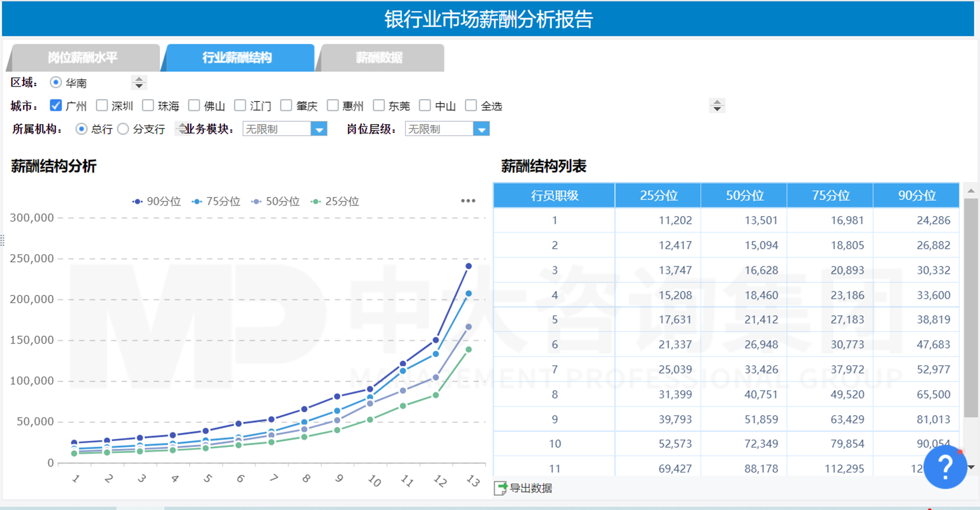Enable the 深圳 city checkbox

(101, 105)
